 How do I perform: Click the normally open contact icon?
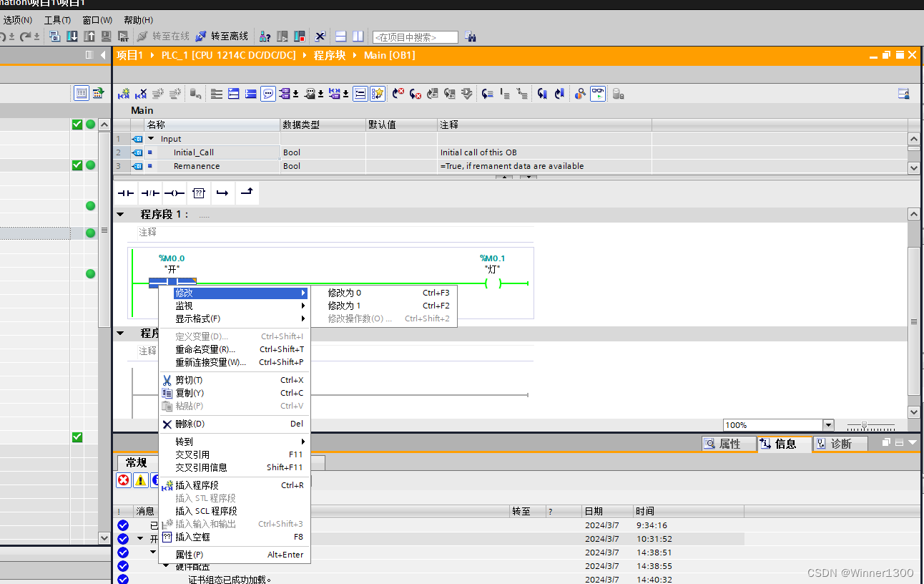(x=126, y=193)
